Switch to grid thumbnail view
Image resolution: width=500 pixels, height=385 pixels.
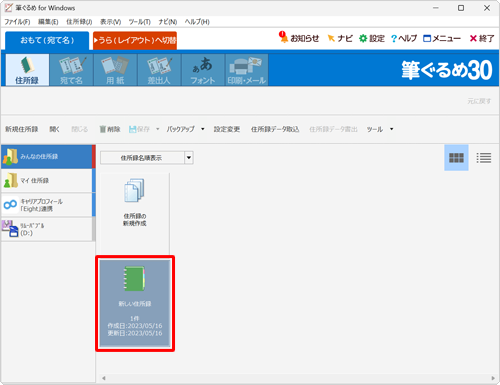pyautogui.click(x=456, y=158)
